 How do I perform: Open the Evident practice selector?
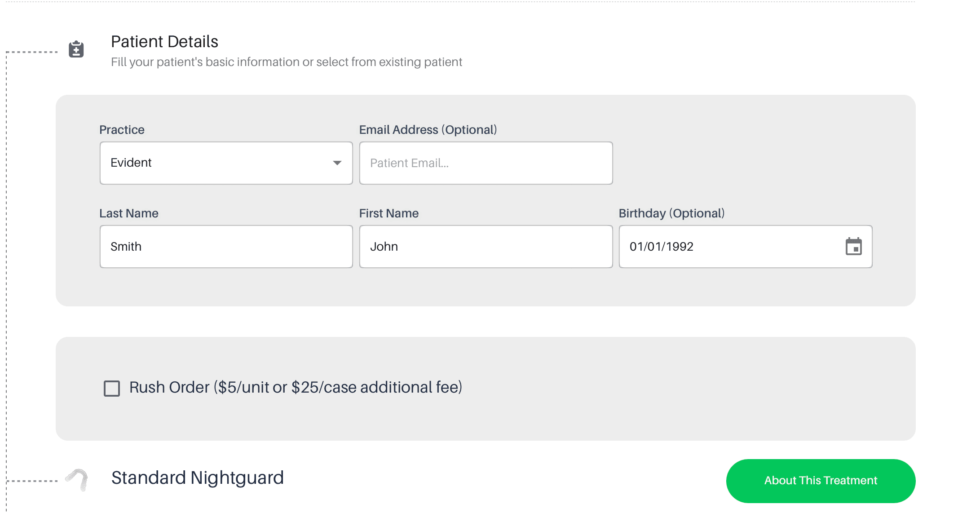(x=226, y=163)
